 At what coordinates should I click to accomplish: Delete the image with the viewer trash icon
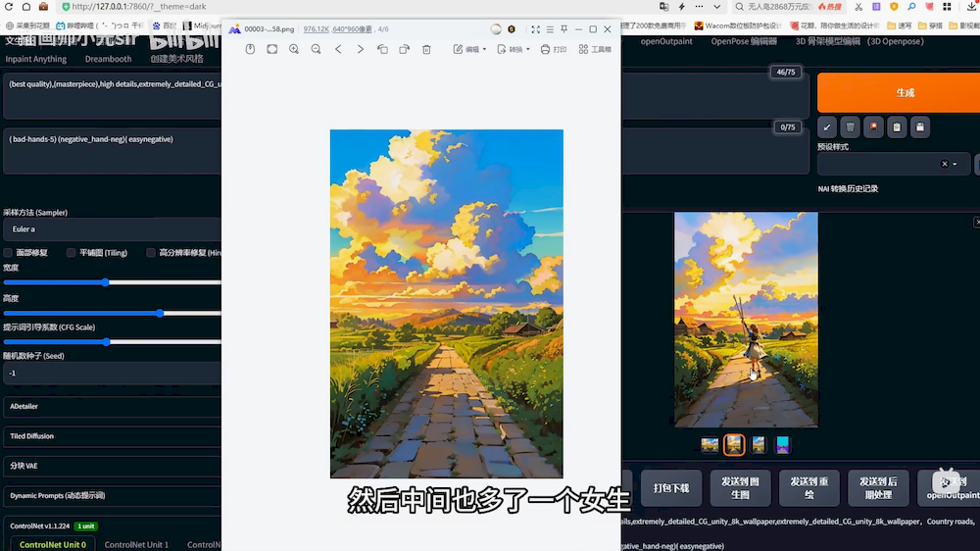426,49
